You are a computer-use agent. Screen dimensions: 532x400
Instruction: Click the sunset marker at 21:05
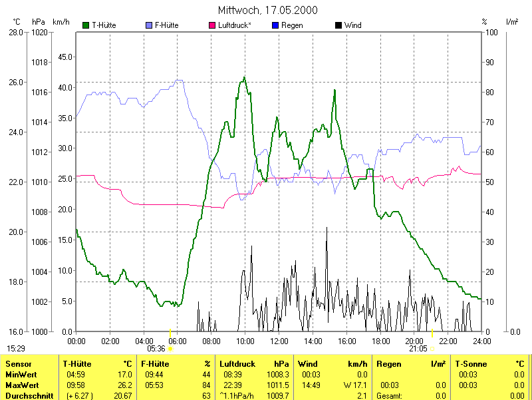(x=433, y=348)
